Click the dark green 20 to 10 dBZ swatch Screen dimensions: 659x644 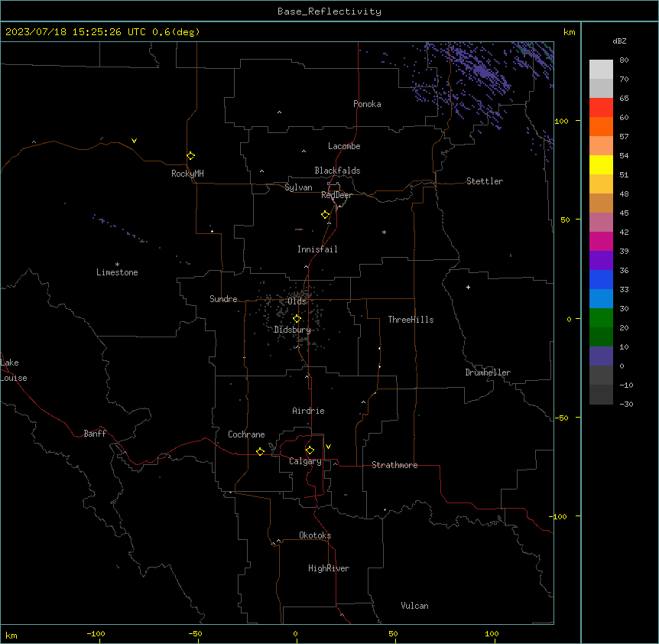click(601, 337)
